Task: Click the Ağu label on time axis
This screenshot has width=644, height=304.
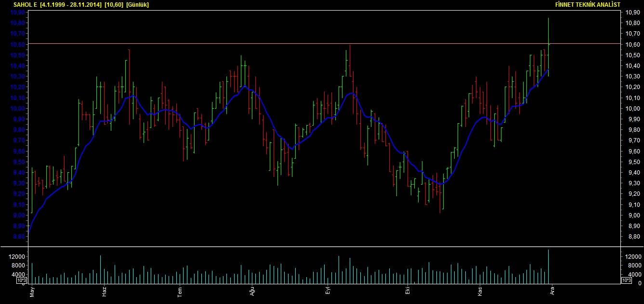Action: click(251, 291)
